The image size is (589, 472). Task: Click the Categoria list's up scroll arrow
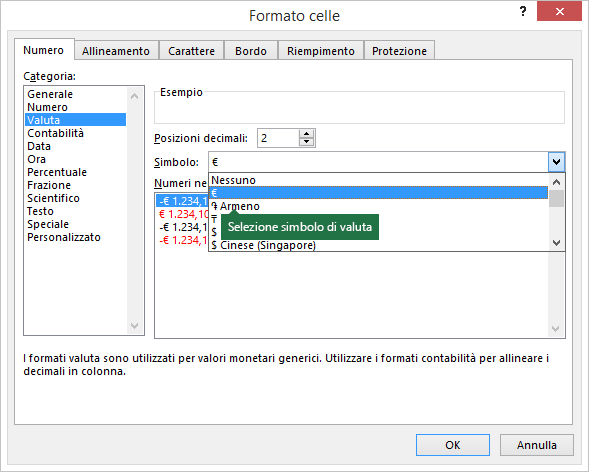coord(134,96)
